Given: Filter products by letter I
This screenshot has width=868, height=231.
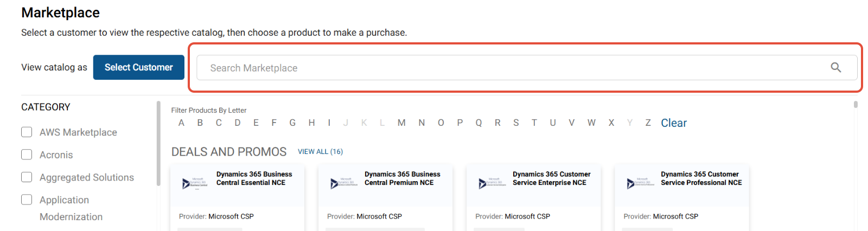Looking at the screenshot, I should 329,123.
